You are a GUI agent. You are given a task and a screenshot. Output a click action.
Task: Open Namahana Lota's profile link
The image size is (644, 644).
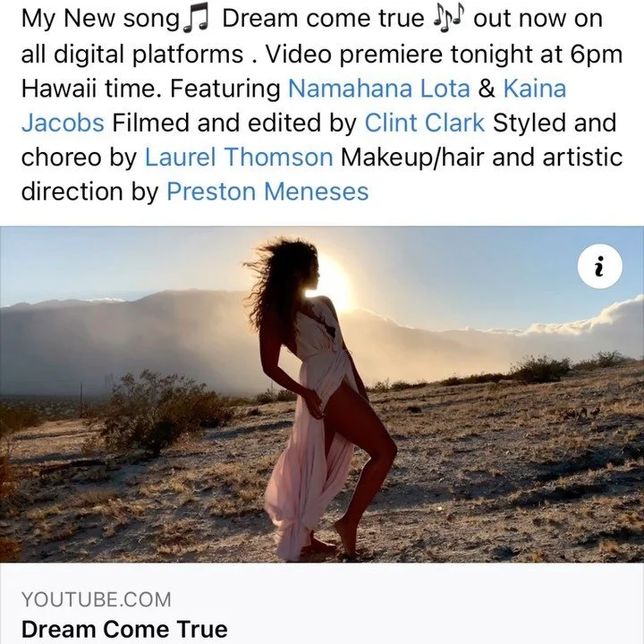pyautogui.click(x=378, y=89)
